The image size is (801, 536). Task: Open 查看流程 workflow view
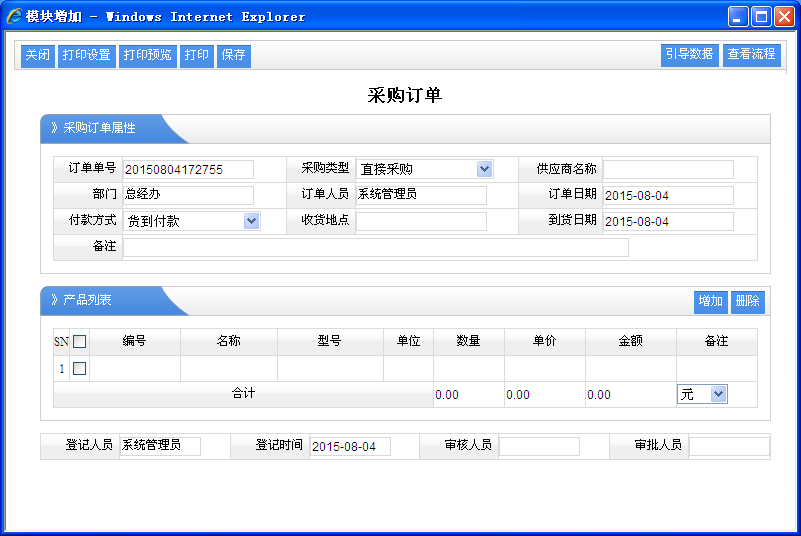click(751, 55)
